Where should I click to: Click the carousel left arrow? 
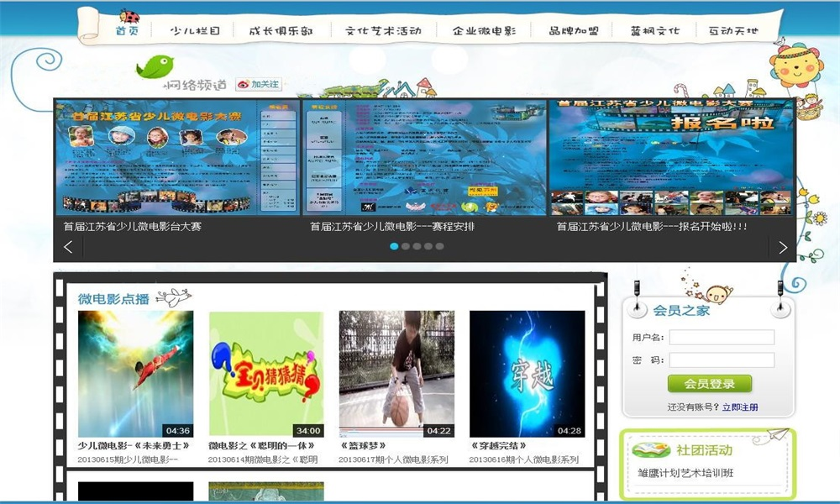pyautogui.click(x=68, y=247)
